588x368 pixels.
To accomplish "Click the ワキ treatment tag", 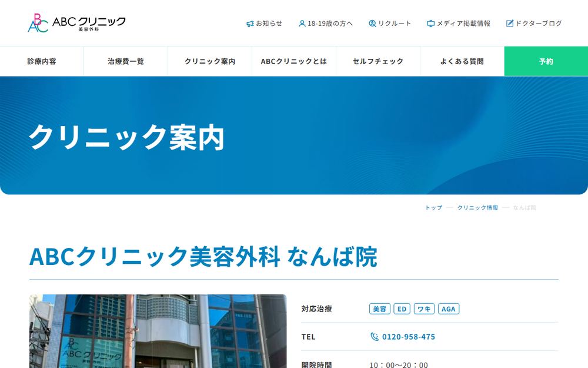I will click(424, 309).
